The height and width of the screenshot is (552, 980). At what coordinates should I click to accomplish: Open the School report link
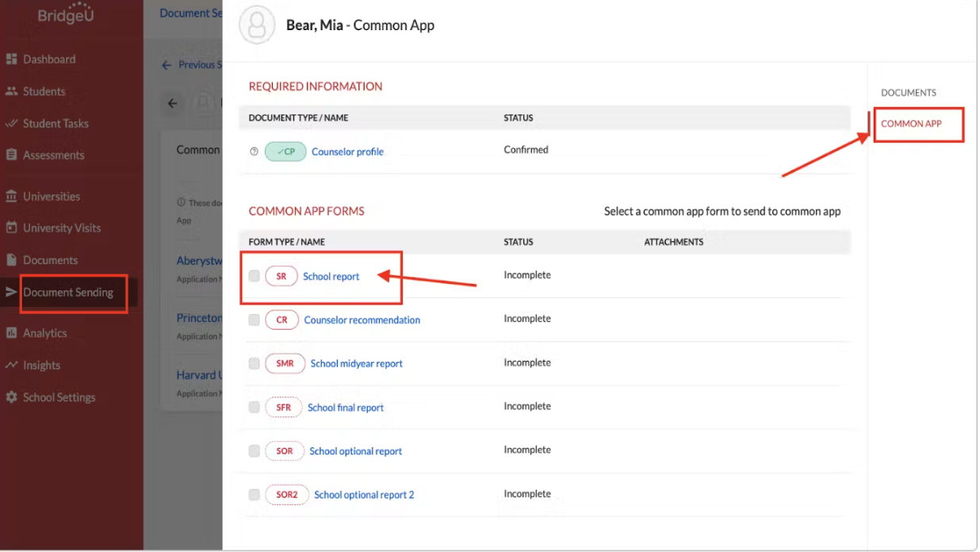331,277
